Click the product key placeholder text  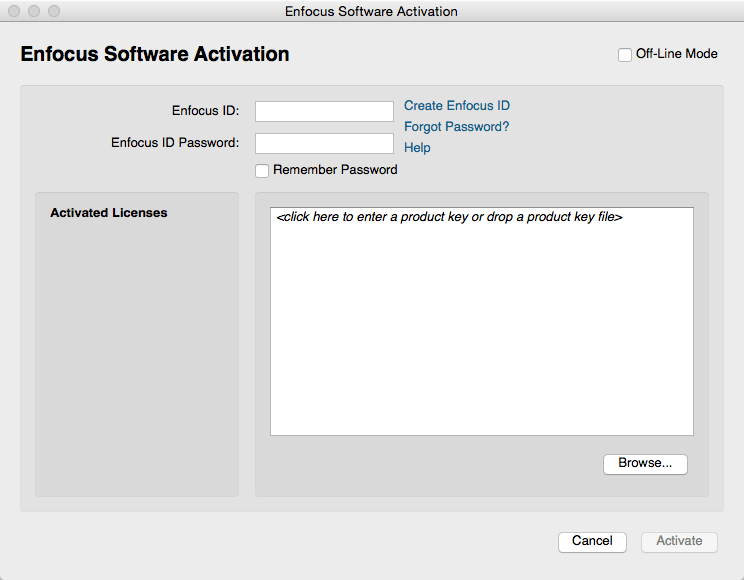[449, 217]
